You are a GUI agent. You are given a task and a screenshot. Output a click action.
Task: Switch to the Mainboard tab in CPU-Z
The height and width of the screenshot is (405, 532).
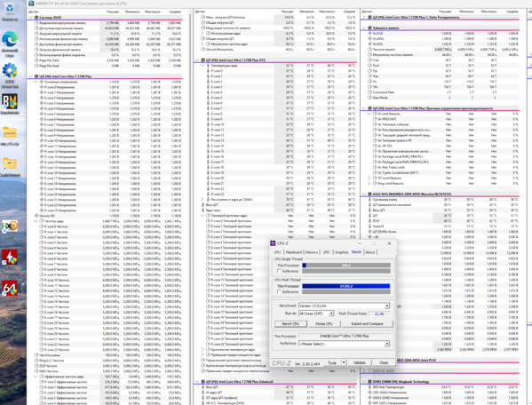pos(293,252)
